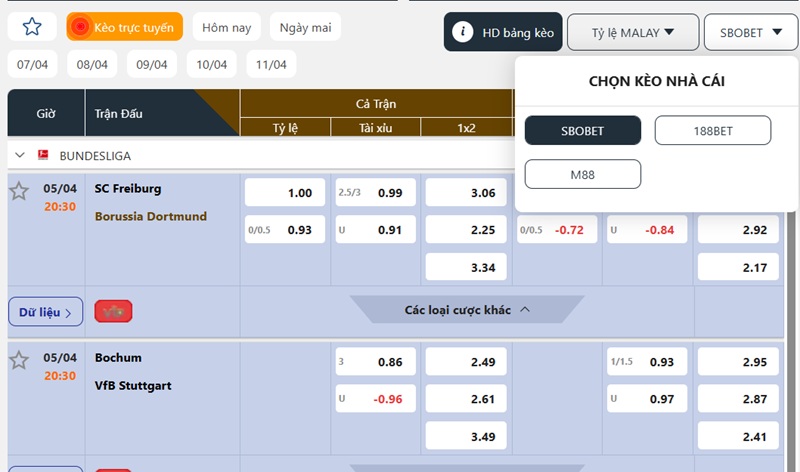Screen dimensions: 800x472
Task: Collapse Các loại cược khác for Freiburg
Action: pos(466,310)
